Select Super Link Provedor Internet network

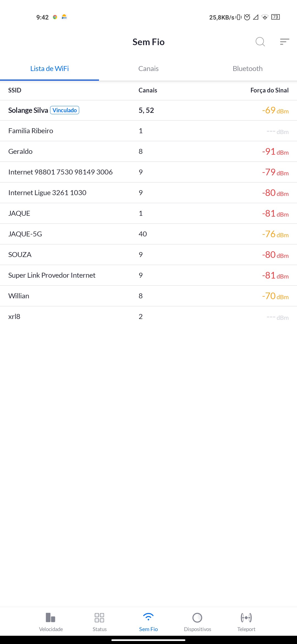pos(52,275)
